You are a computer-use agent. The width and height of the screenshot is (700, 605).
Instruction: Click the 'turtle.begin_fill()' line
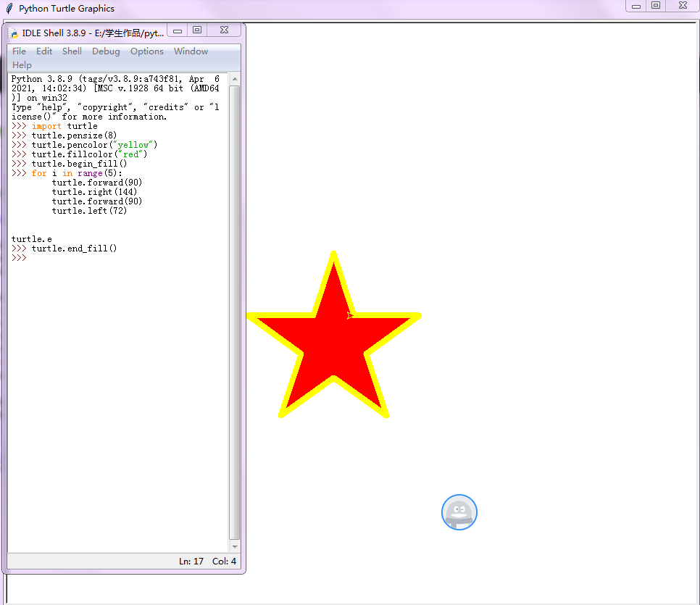(79, 164)
